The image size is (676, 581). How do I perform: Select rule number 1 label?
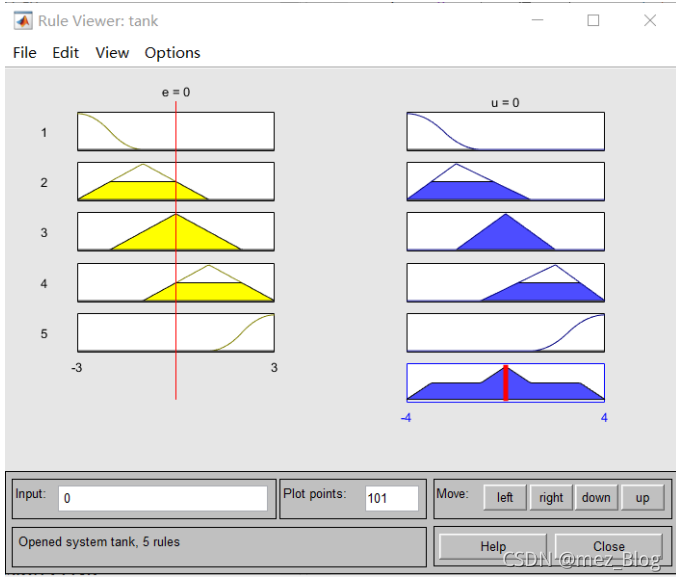tap(44, 132)
